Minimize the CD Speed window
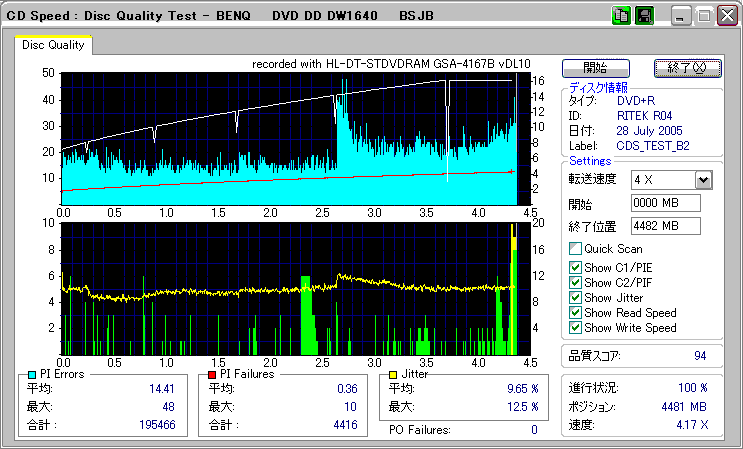This screenshot has width=743, height=449. (681, 16)
